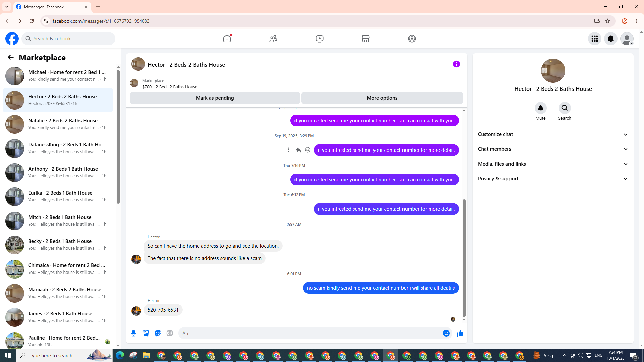Open the Windows Start menu
644x362 pixels.
tap(8, 355)
